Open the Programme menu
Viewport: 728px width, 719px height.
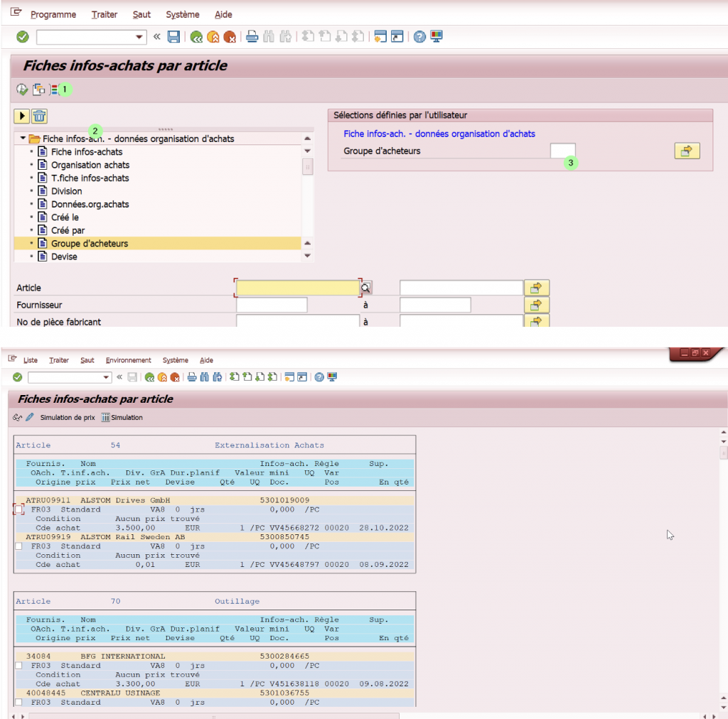pyautogui.click(x=53, y=14)
